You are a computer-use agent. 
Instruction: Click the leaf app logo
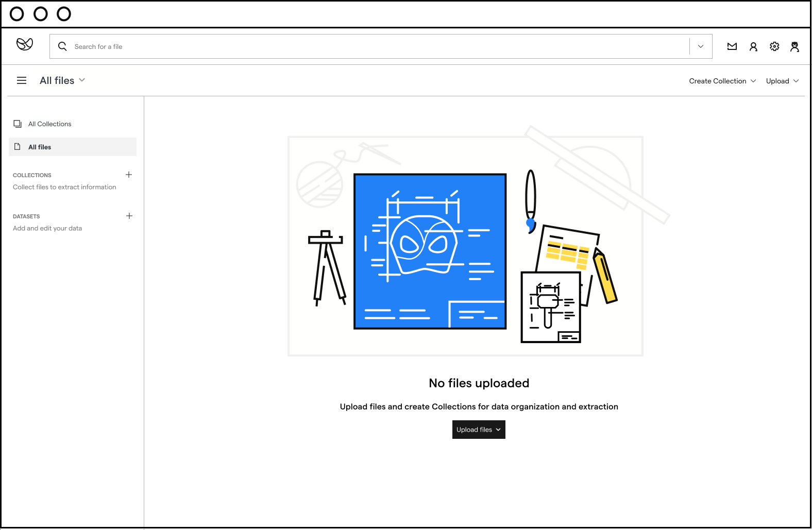coord(25,44)
